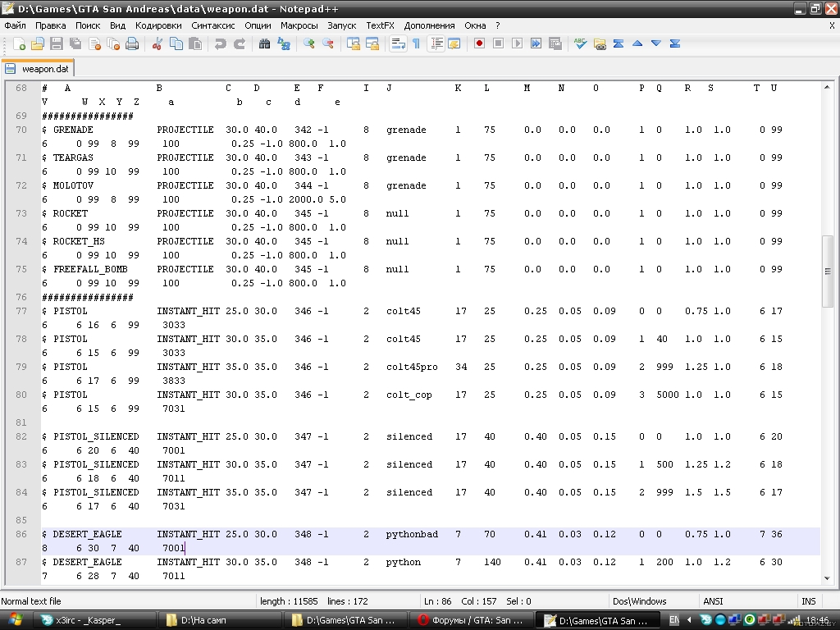The image size is (840, 630).
Task: Toggle word wrap toolbar button
Action: coord(398,44)
